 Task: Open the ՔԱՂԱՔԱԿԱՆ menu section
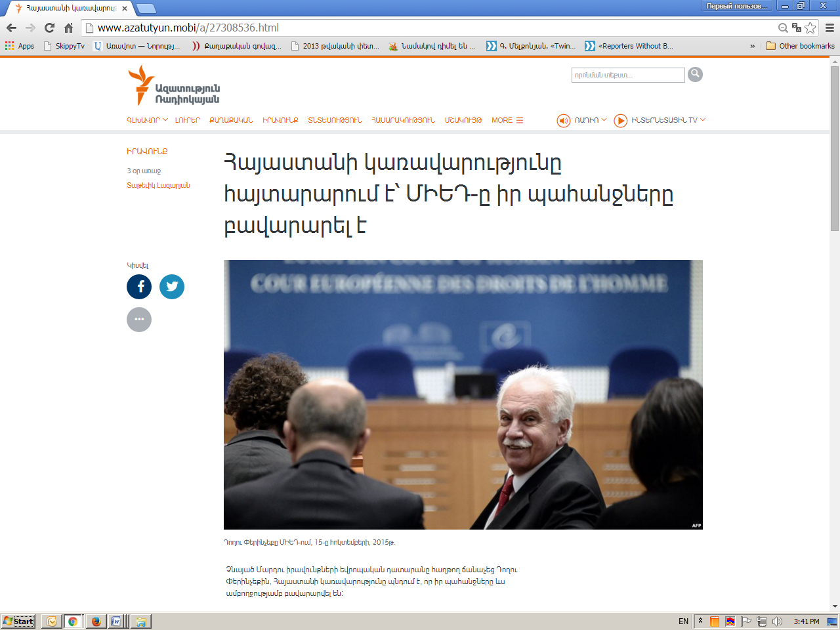(x=231, y=120)
